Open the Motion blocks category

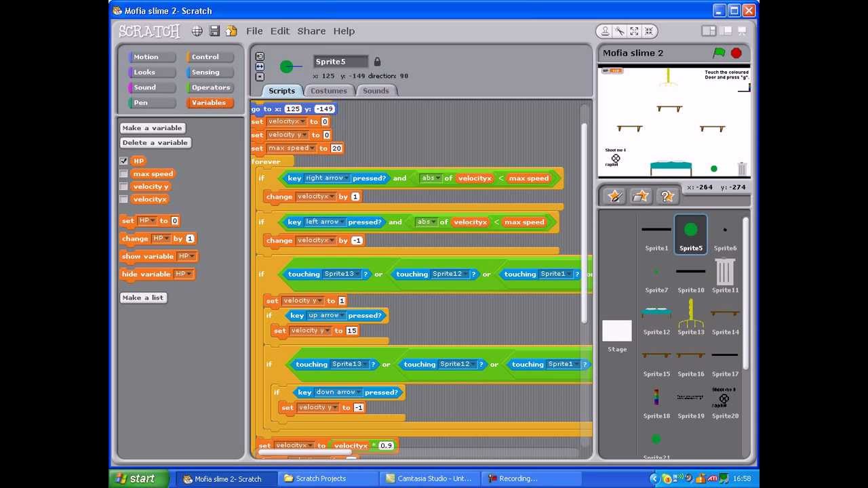tap(151, 57)
